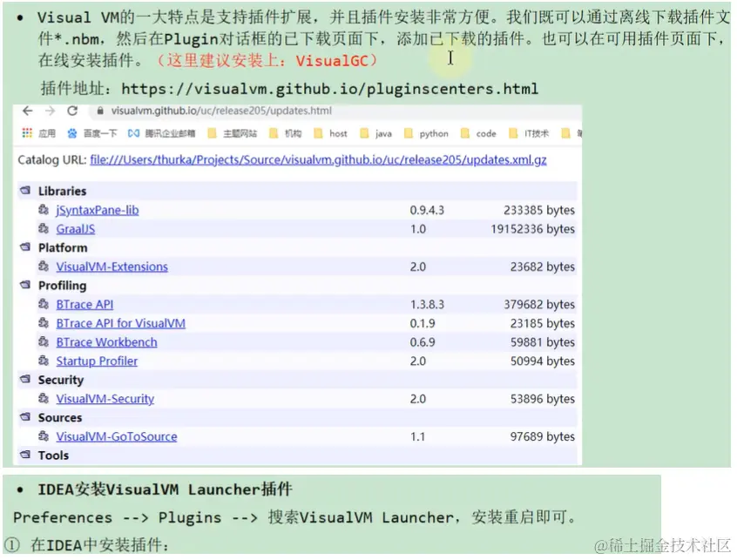Collapse the Libraries category

(x=25, y=190)
